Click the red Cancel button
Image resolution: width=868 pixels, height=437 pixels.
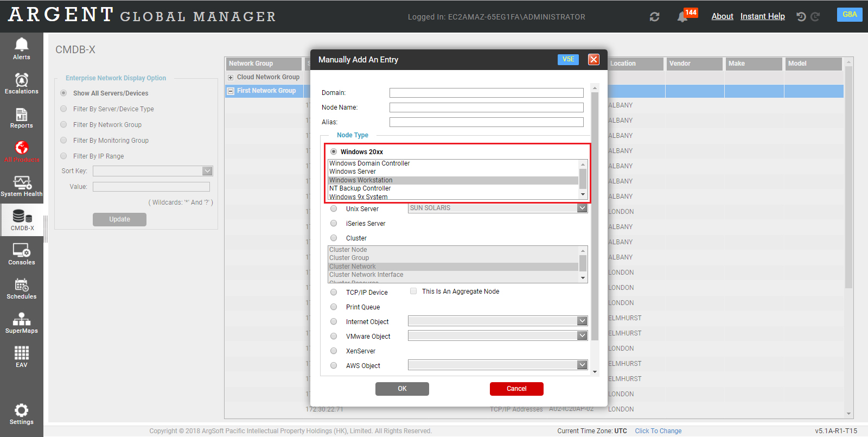[x=516, y=389]
